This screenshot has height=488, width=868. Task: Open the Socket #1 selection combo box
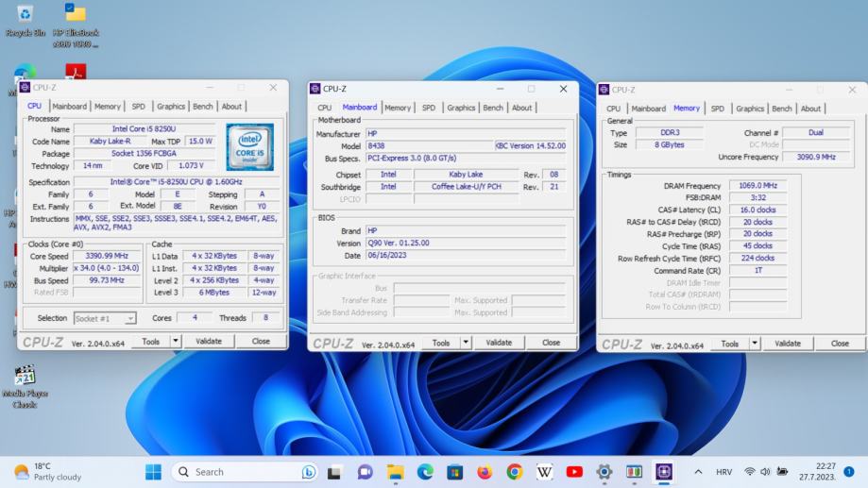pos(105,318)
